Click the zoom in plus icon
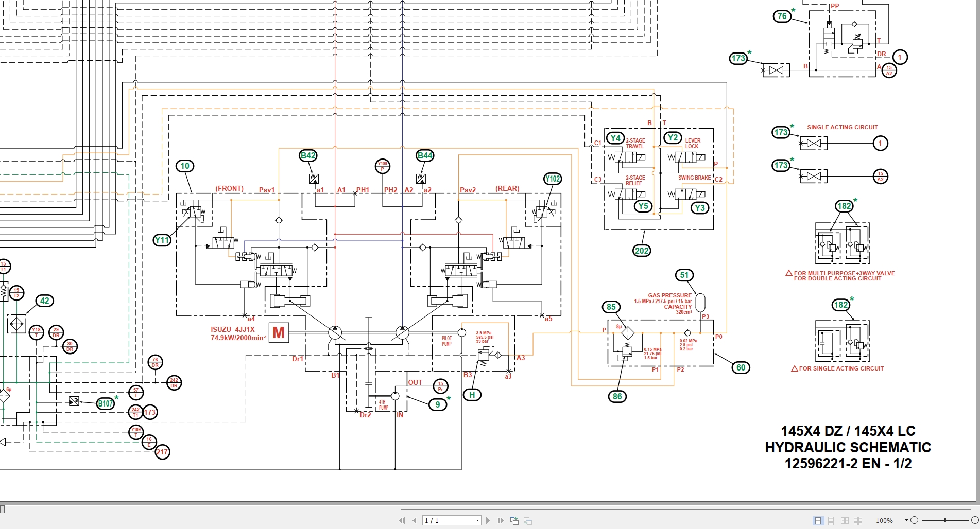 (975, 520)
